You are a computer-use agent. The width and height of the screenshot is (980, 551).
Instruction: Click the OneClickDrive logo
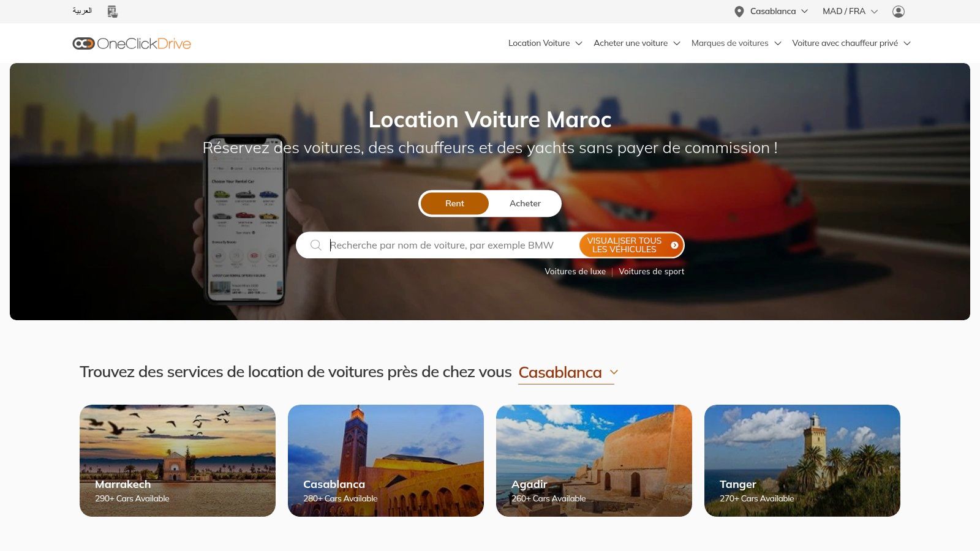132,43
